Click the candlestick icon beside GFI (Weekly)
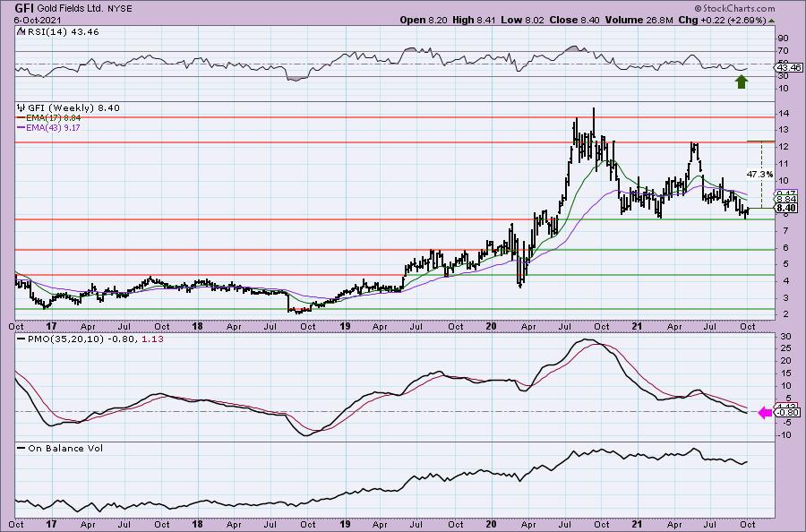The image size is (806, 532). tap(21, 107)
